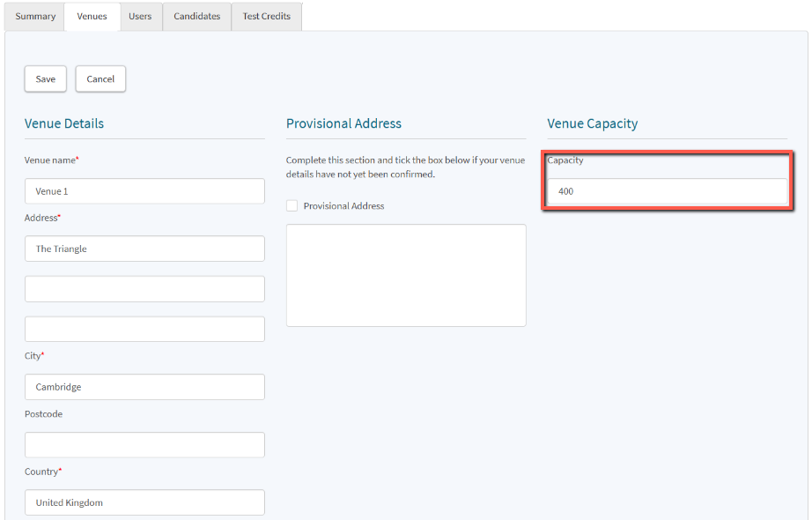This screenshot has height=520, width=812.
Task: Click the Save button
Action: pos(46,78)
